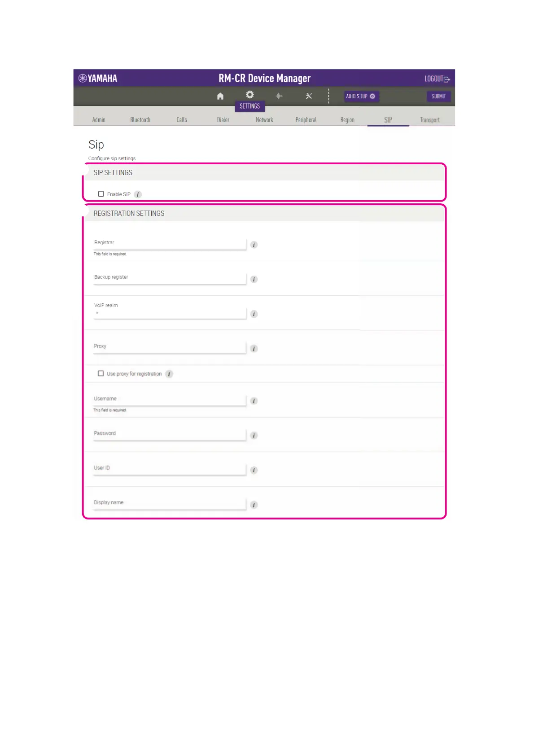
Task: Show info icon for Proxy
Action: [254, 348]
